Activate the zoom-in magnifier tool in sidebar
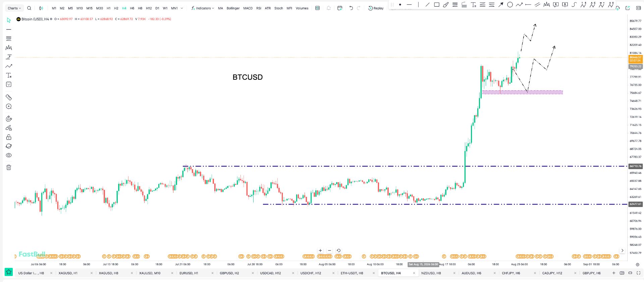644x282 pixels. (9, 107)
